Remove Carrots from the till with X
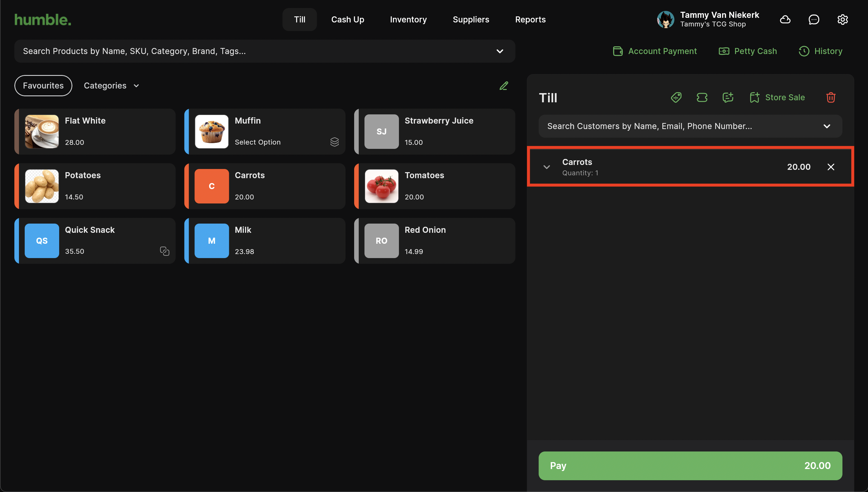This screenshot has width=868, height=492. pos(830,167)
